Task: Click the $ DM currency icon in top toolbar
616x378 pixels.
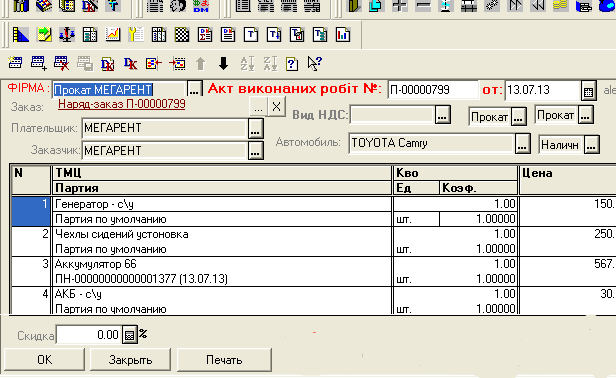Action: 201,6
